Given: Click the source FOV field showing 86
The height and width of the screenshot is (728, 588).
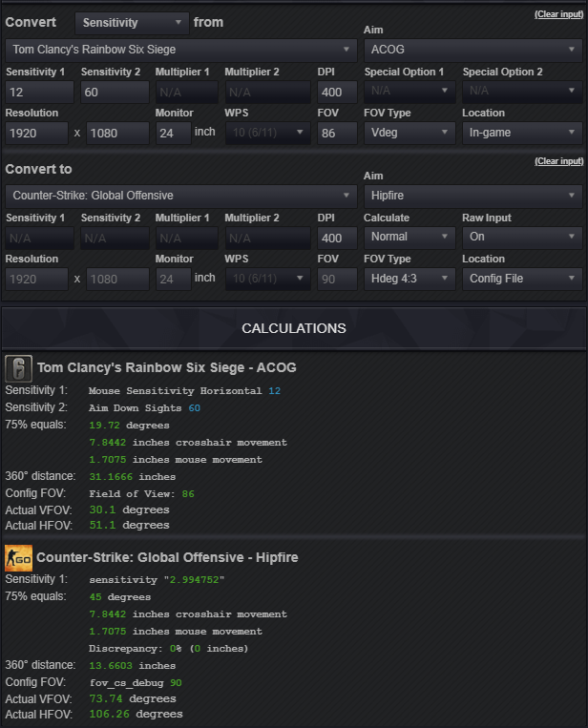Looking at the screenshot, I should [x=337, y=134].
